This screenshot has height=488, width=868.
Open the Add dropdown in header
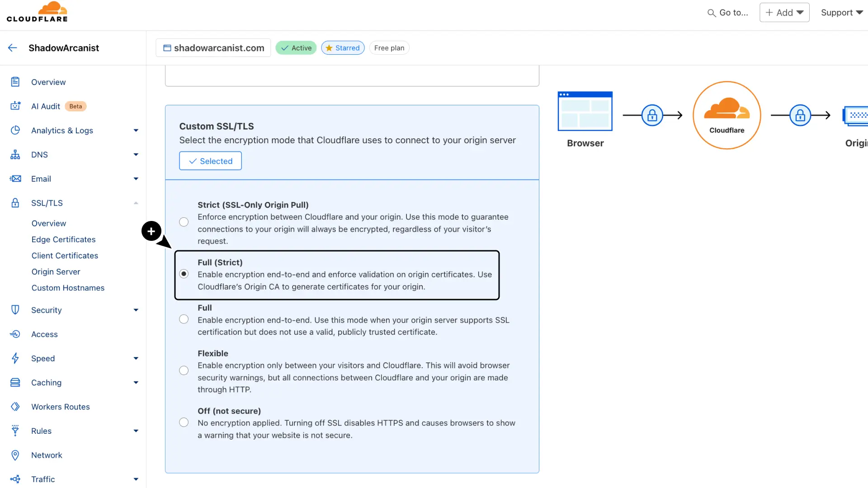(784, 13)
